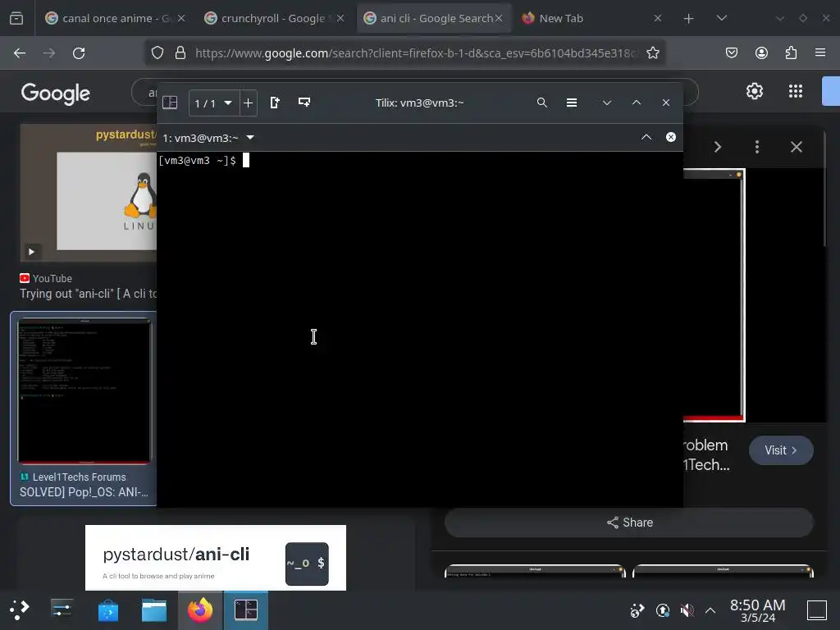Viewport: 840px width, 630px height.
Task: Add terminal below in Tilix
Action: (x=304, y=103)
